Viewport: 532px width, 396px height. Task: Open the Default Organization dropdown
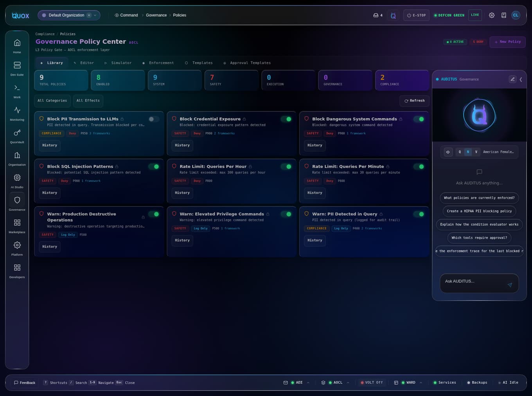(69, 15)
